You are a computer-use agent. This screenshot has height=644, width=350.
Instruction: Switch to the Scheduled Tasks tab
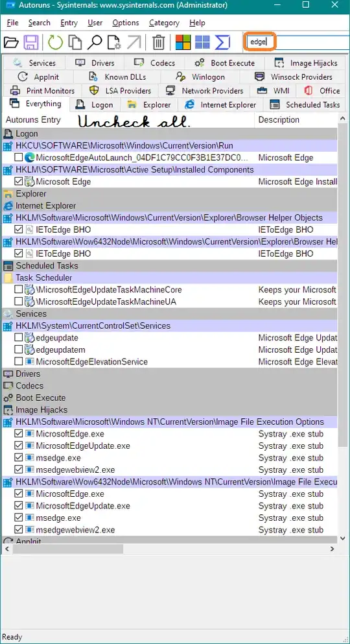pyautogui.click(x=305, y=104)
